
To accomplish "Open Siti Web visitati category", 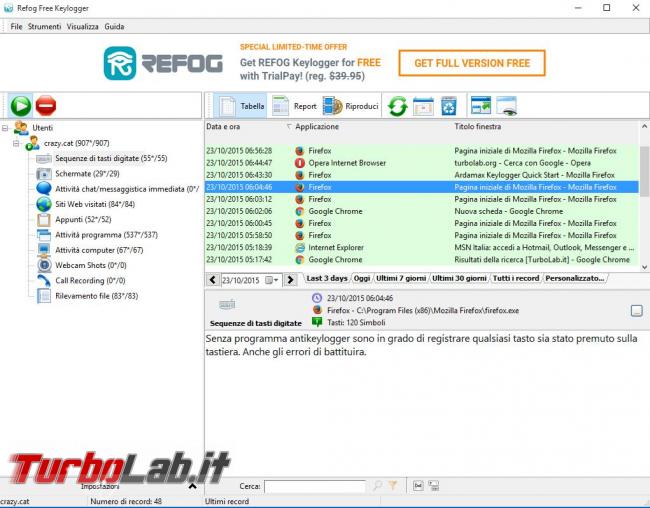I will pyautogui.click(x=95, y=204).
